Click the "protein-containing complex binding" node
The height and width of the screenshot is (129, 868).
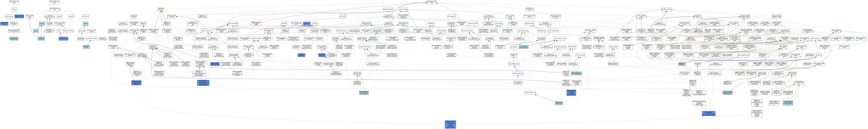[19, 16]
